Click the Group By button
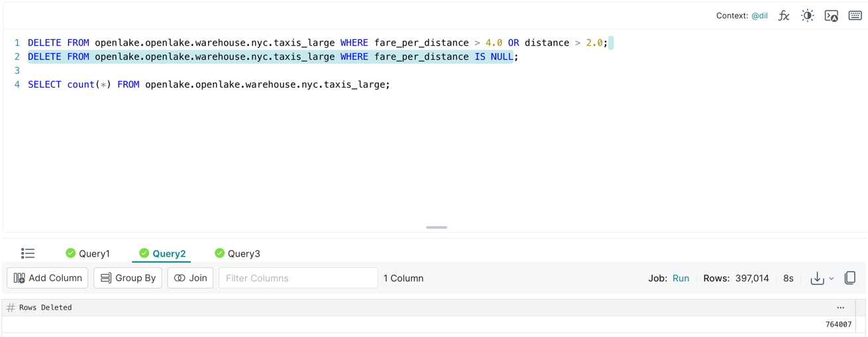 128,278
